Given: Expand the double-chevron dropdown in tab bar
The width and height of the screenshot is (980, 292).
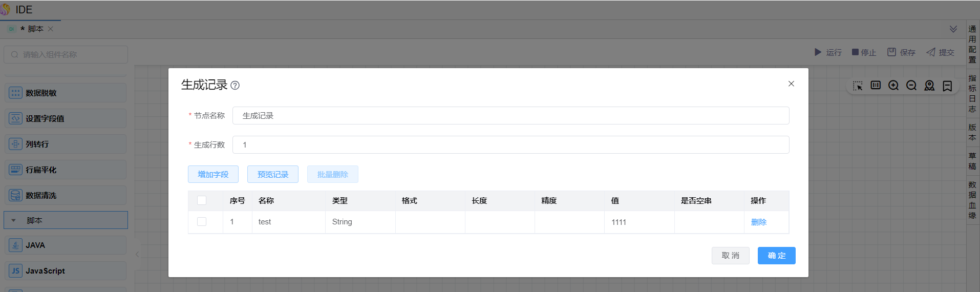Looking at the screenshot, I should pyautogui.click(x=953, y=29).
